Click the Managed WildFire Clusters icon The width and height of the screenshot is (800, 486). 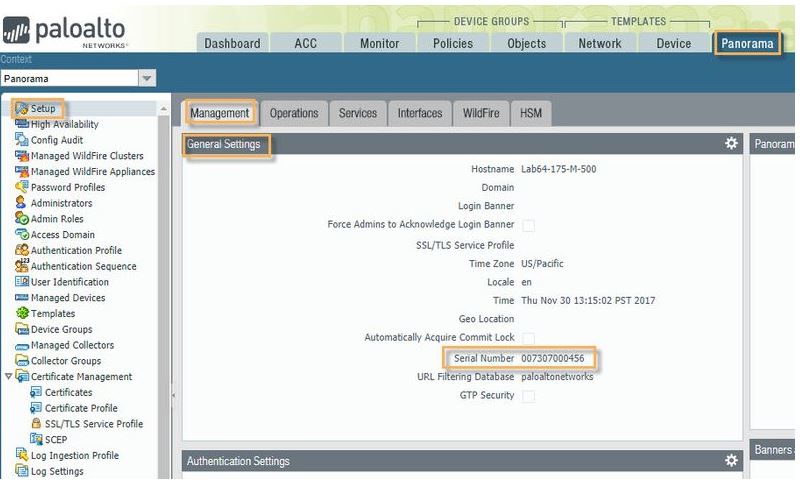point(21,156)
